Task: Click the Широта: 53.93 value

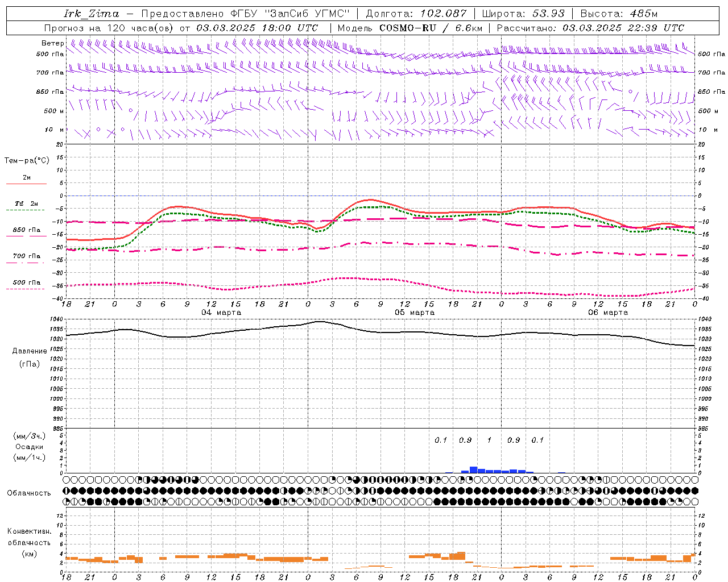Action: [x=524, y=14]
